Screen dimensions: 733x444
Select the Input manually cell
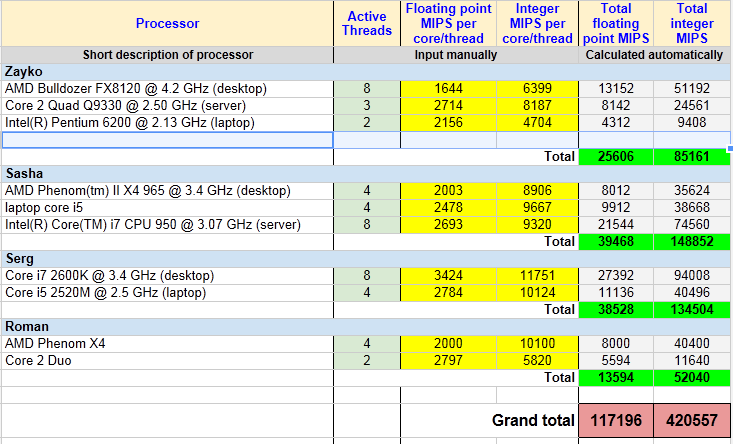[x=456, y=55]
